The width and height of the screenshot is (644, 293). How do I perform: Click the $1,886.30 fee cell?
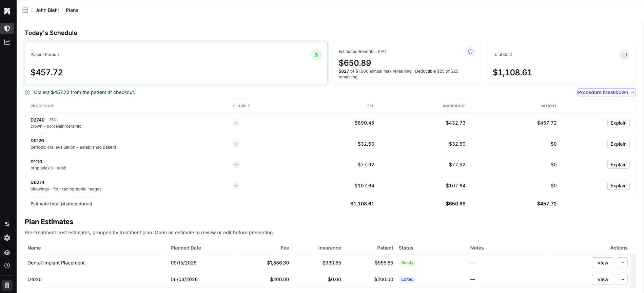278,263
